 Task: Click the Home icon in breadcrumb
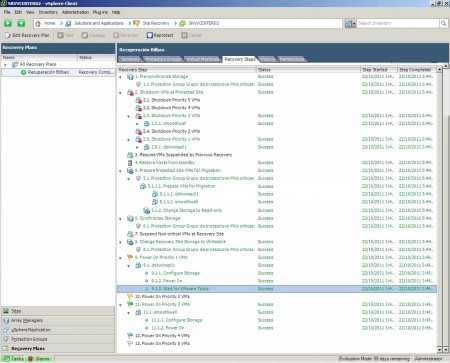[38, 23]
